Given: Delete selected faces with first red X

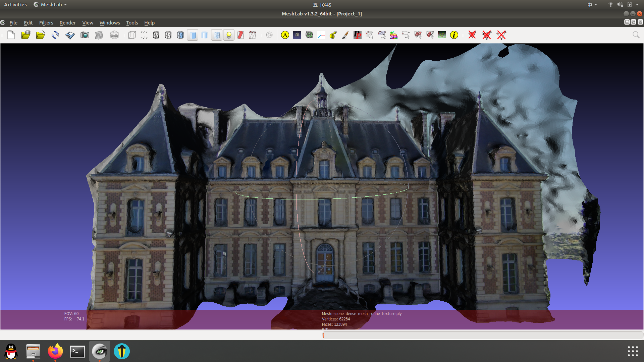Looking at the screenshot, I should 472,35.
